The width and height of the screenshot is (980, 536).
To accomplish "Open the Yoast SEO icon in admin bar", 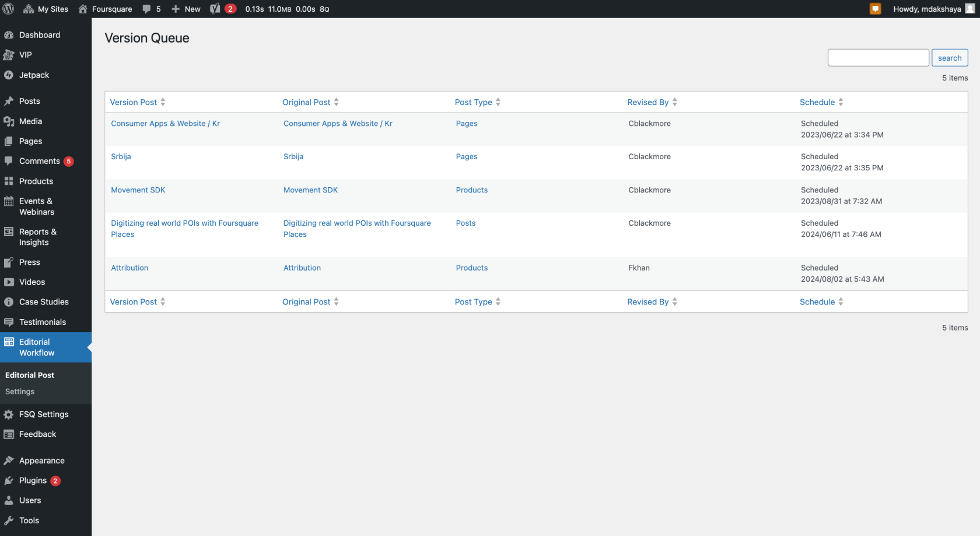I will point(215,9).
